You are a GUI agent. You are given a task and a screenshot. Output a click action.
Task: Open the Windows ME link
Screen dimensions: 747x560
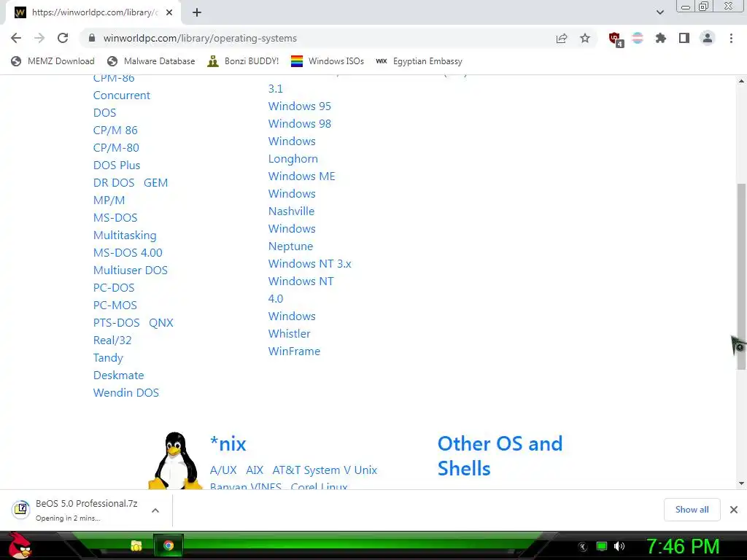[x=302, y=176]
